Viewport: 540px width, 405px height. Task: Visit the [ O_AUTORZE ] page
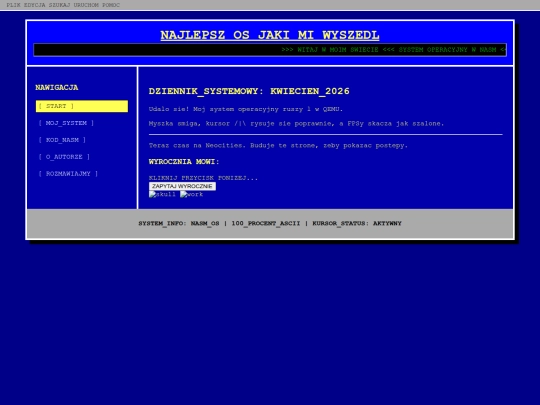[x=64, y=157]
